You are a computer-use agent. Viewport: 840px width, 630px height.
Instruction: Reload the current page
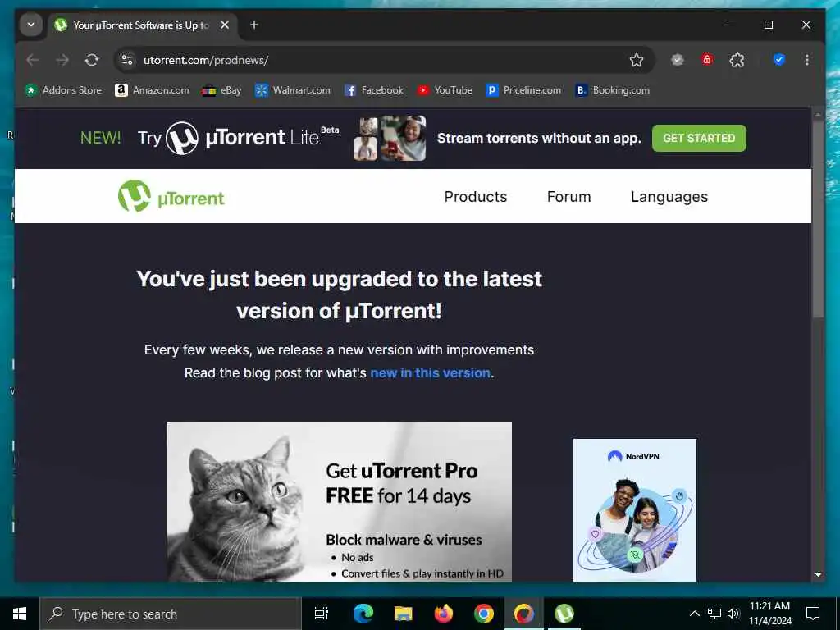pos(92,60)
